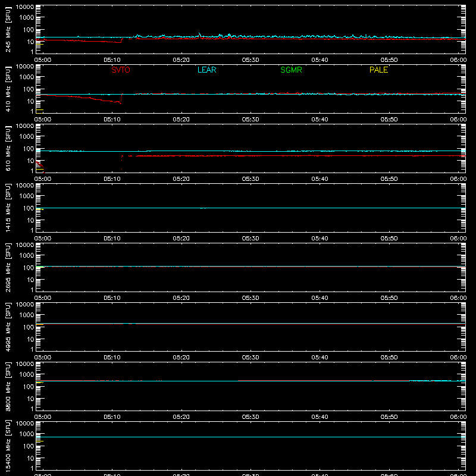Click the 100 tick of 245 MHz panel

coord(29,30)
